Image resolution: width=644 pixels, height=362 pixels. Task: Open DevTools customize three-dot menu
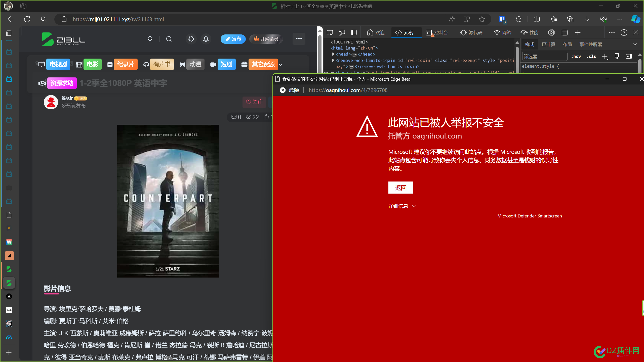612,33
